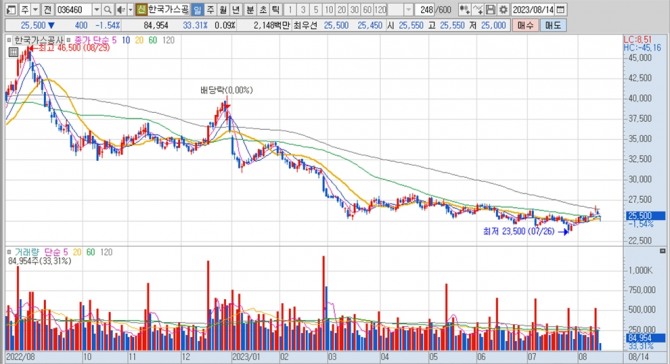The height and width of the screenshot is (364, 670).
Task: Expand the stock code history dropdown
Action: [97, 9]
